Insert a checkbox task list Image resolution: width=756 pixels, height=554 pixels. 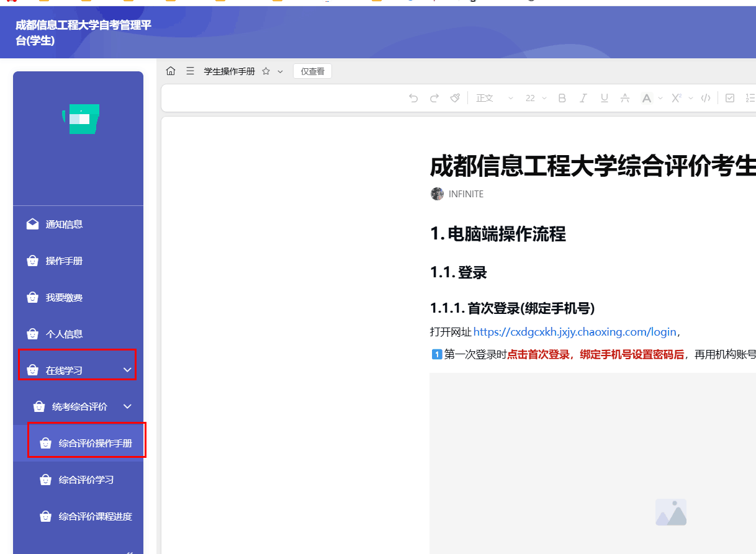[x=731, y=98]
